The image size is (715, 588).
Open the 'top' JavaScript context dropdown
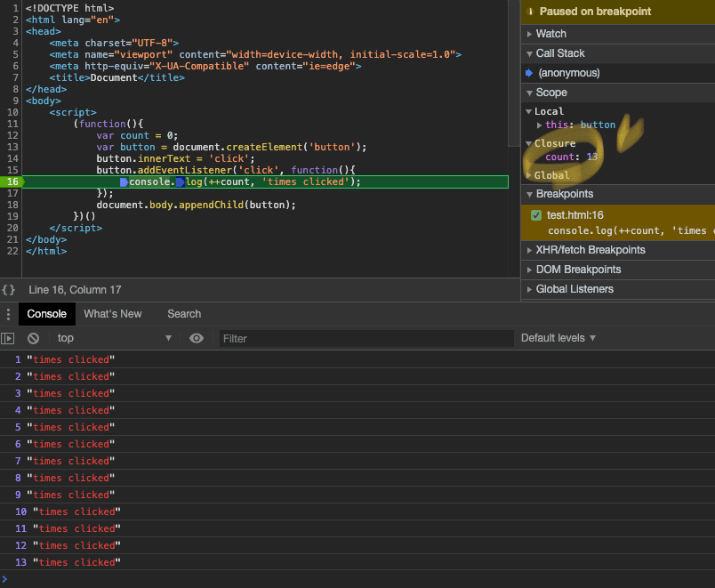[x=114, y=338]
